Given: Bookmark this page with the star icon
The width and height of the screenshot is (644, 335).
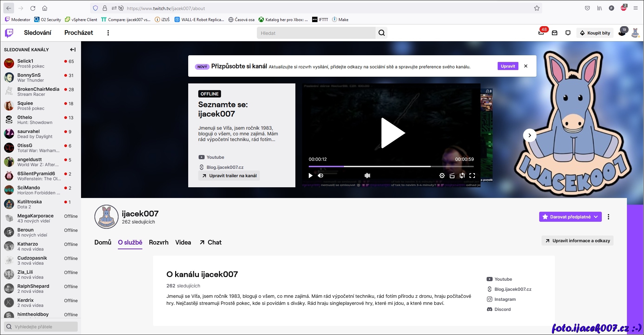Looking at the screenshot, I should [x=537, y=8].
